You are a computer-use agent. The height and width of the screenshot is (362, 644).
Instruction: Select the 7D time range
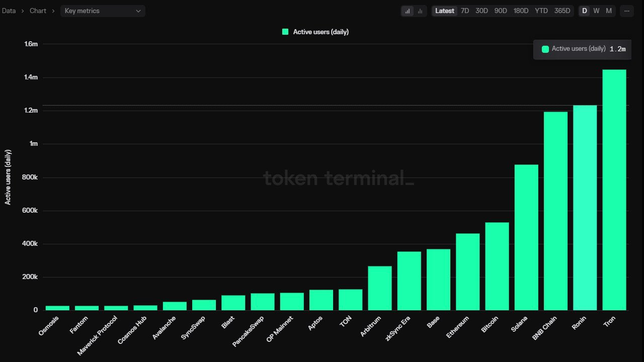[465, 11]
